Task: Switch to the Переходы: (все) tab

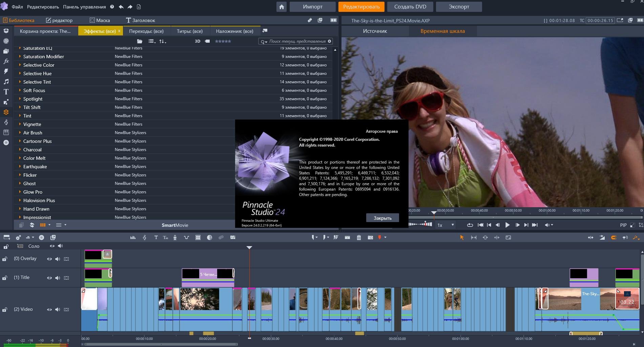Action: click(146, 31)
